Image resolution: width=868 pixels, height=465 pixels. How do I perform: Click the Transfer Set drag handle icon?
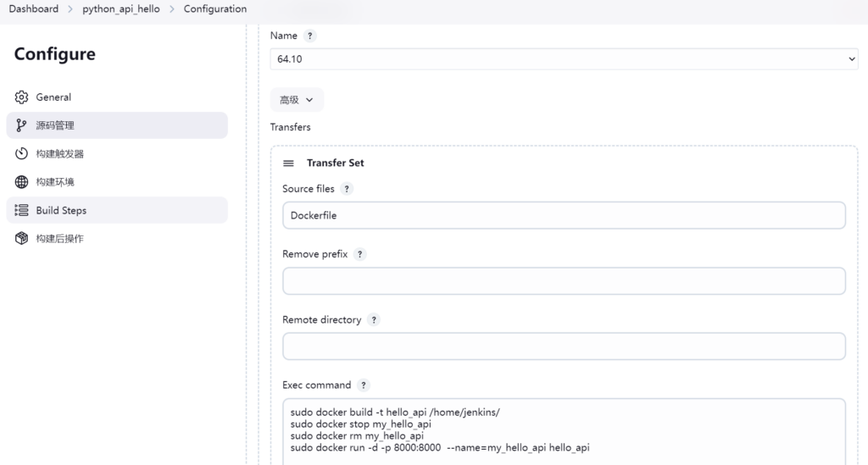click(288, 163)
